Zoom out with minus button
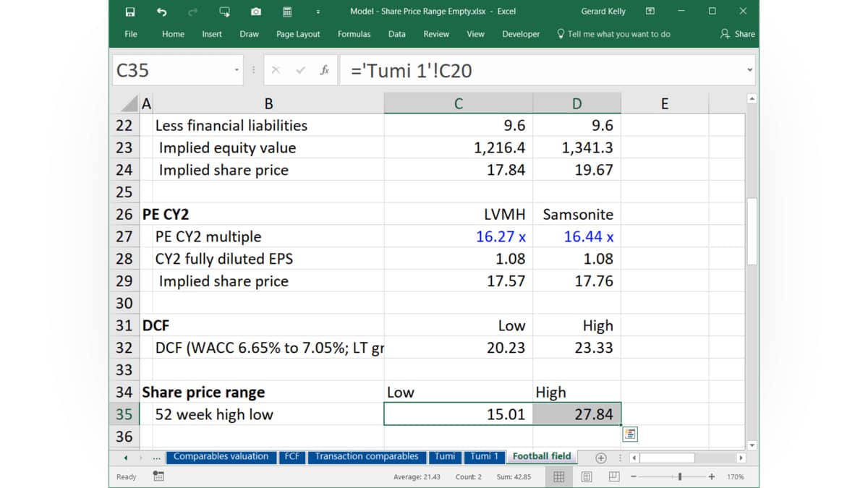 pos(634,476)
